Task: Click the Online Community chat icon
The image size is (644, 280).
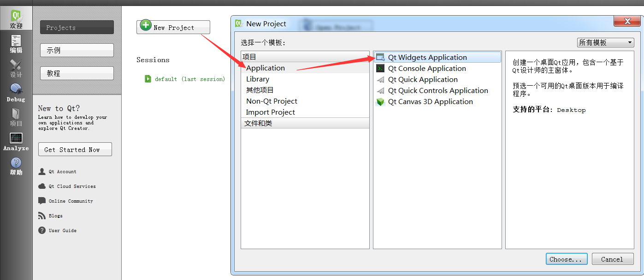Action: [x=42, y=201]
